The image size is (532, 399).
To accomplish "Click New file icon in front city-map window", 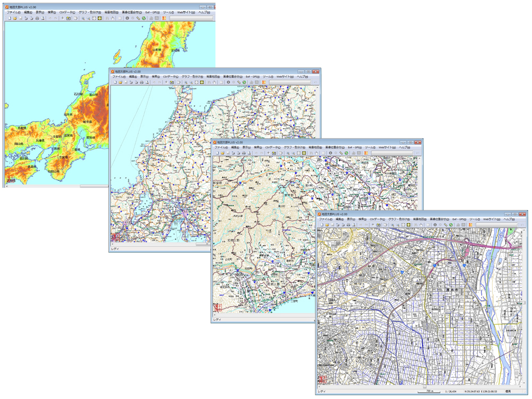I will (322, 225).
